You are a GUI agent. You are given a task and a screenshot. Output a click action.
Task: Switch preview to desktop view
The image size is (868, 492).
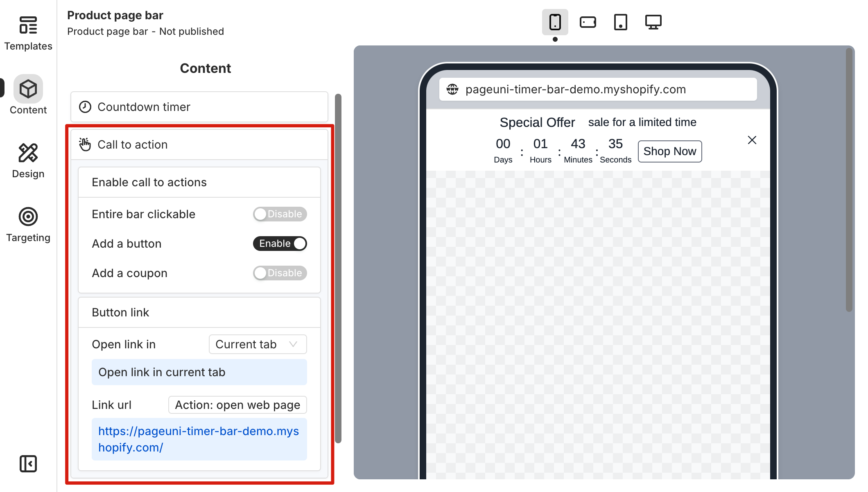click(x=653, y=22)
